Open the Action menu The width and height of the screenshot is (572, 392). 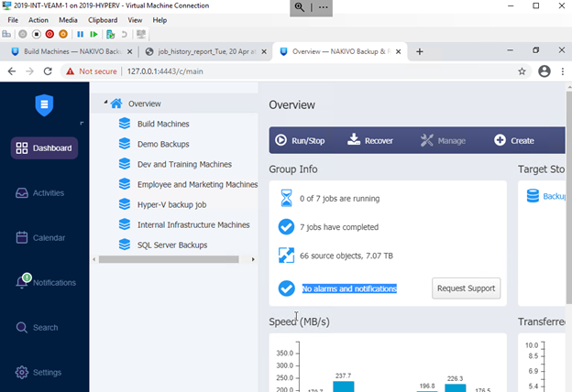38,20
